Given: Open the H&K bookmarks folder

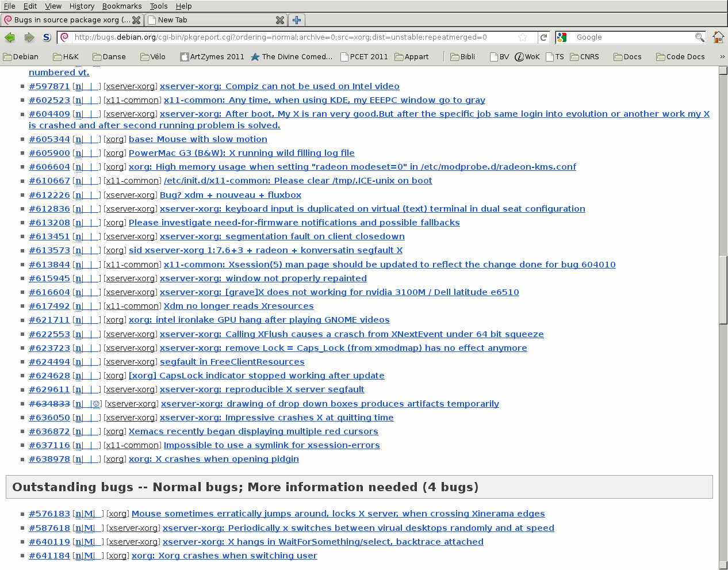Looking at the screenshot, I should (x=66, y=57).
